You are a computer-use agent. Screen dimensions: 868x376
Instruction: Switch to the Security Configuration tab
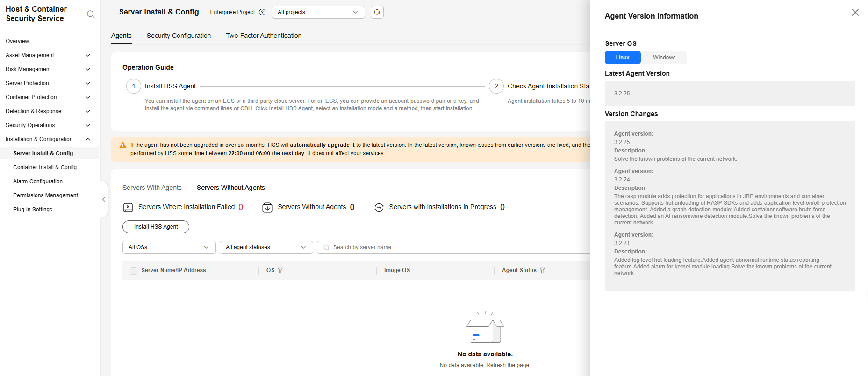coord(179,36)
